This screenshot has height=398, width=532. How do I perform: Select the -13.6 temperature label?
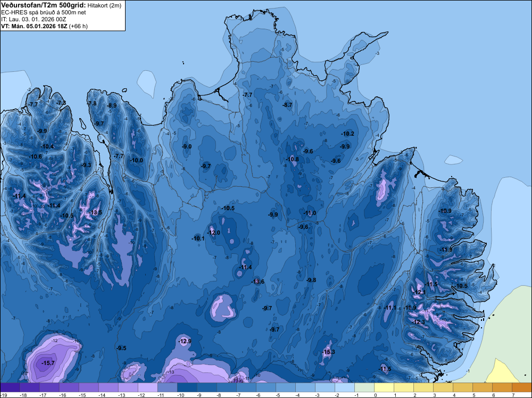click(x=257, y=281)
